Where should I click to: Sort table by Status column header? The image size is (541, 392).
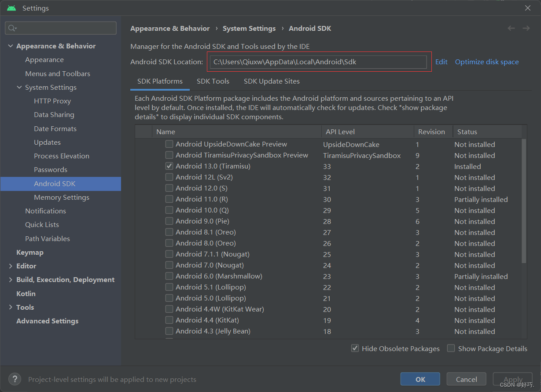click(x=487, y=132)
